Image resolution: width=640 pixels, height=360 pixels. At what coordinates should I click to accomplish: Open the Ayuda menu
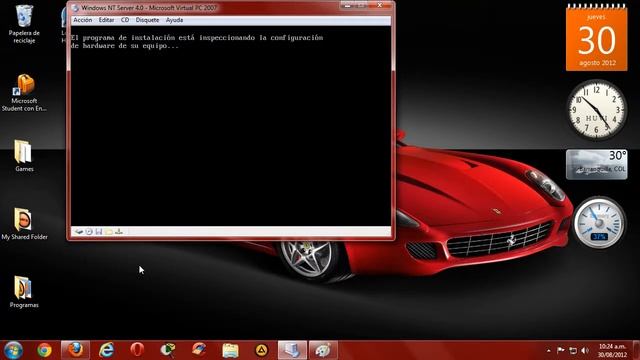[x=174, y=20]
